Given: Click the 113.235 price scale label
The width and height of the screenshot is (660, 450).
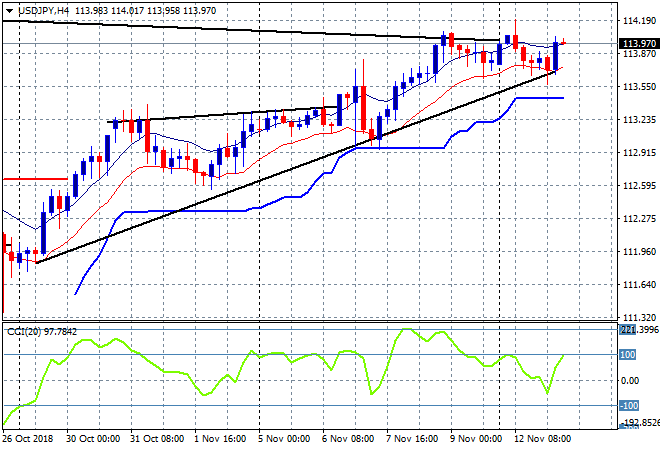Looking at the screenshot, I should [639, 120].
